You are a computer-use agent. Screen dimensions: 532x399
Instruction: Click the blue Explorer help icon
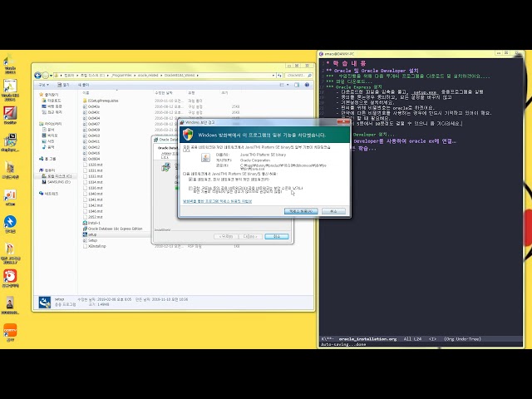point(307,85)
